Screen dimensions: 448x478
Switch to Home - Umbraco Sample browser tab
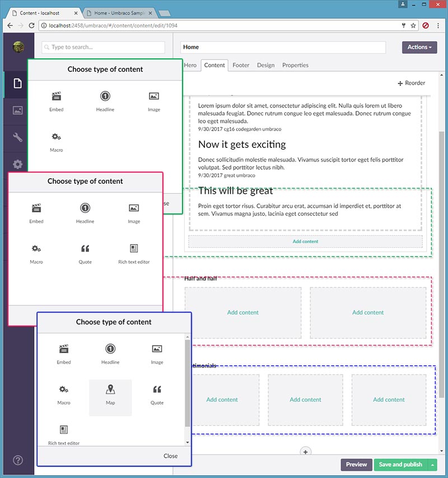coord(119,13)
